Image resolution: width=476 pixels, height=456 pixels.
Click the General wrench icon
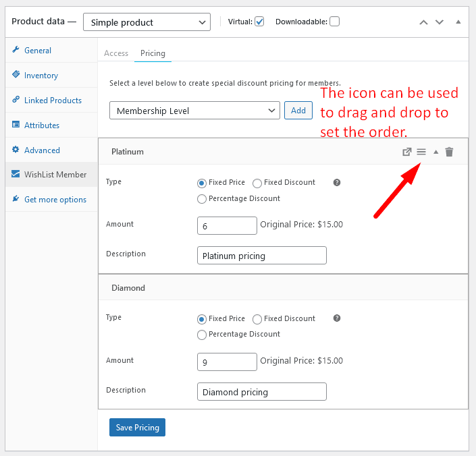16,49
